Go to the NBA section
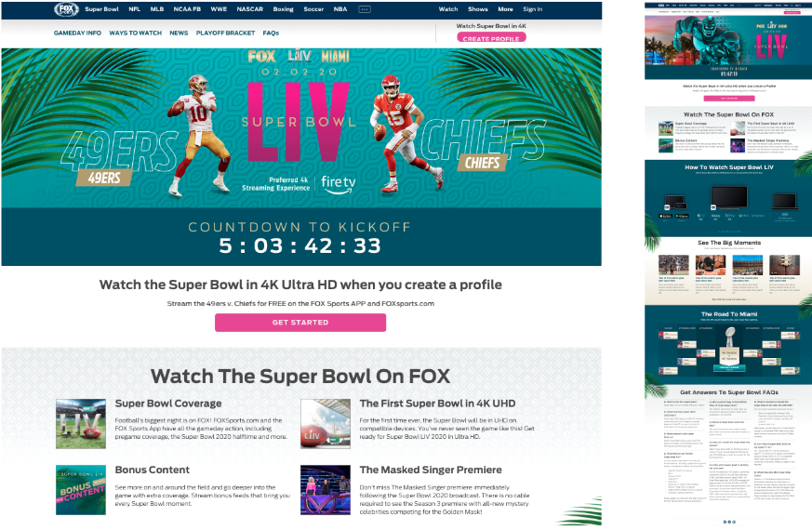 pos(340,9)
